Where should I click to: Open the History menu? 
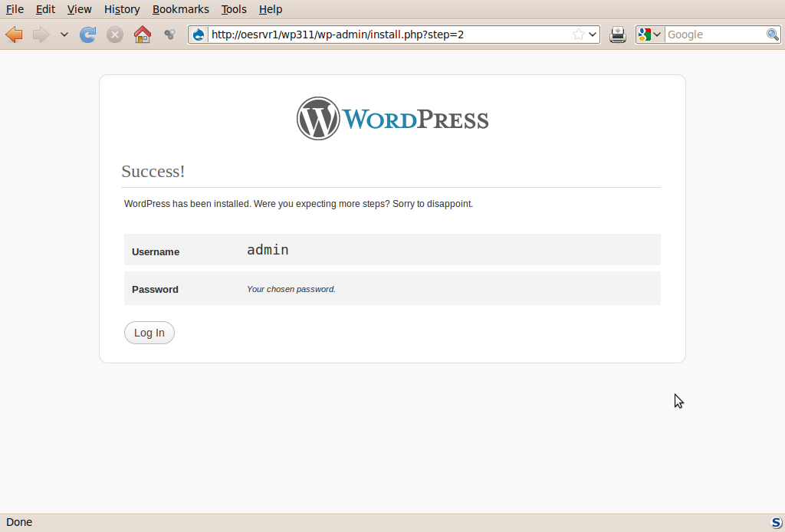(x=122, y=9)
